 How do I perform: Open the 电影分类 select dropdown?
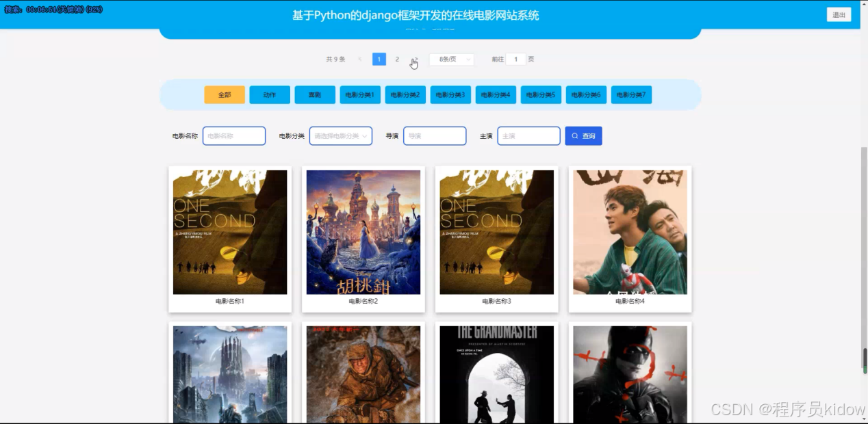pos(341,136)
